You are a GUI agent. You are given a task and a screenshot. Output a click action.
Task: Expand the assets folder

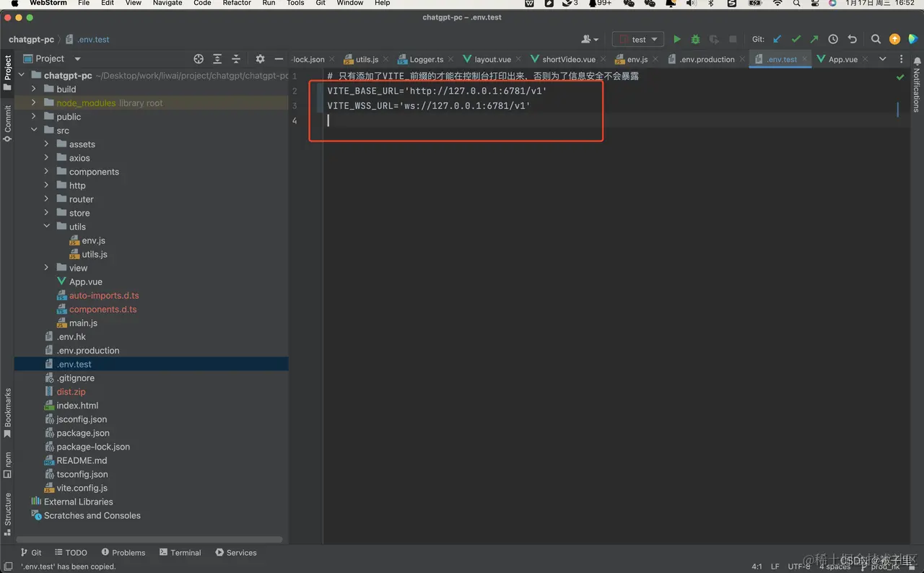tap(46, 144)
